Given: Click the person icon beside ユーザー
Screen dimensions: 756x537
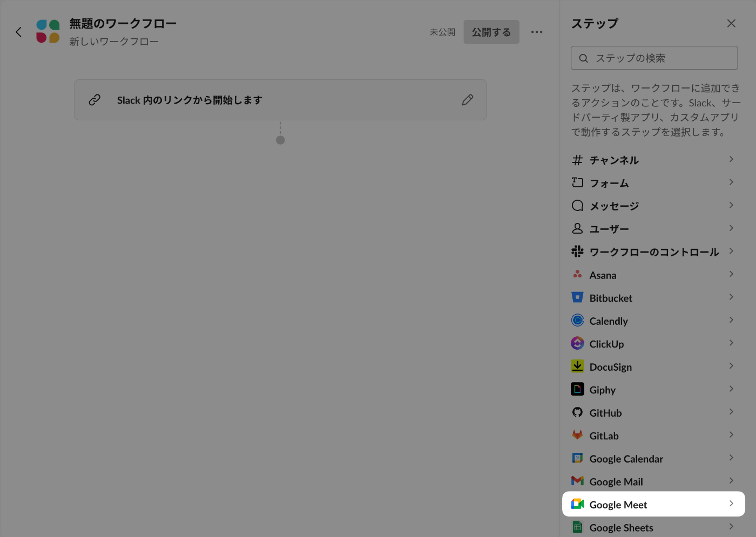Looking at the screenshot, I should [x=577, y=228].
